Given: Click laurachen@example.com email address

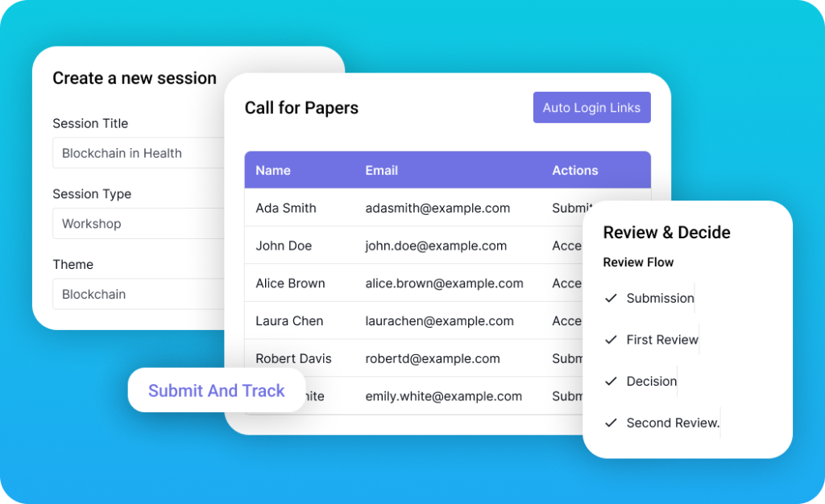Looking at the screenshot, I should [439, 320].
